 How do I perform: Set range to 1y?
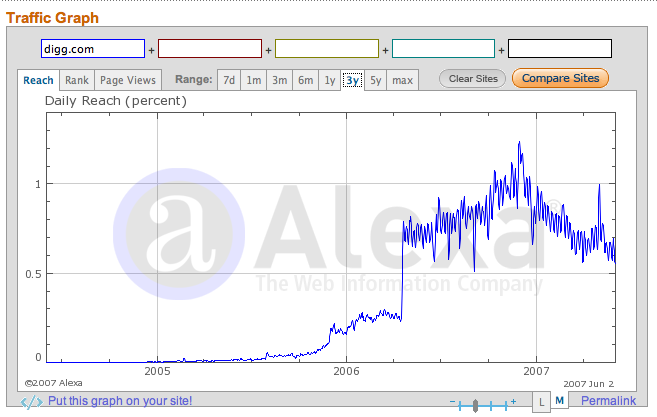[x=330, y=80]
